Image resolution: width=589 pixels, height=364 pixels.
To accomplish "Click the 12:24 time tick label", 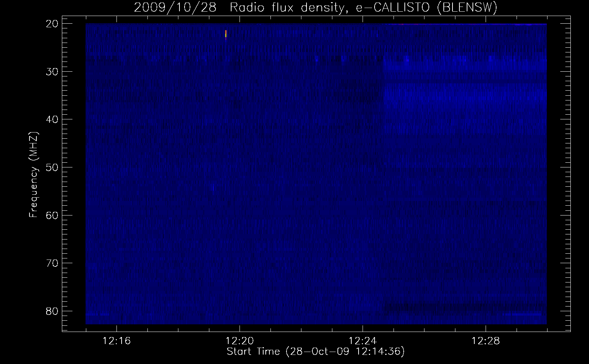I will tap(363, 341).
